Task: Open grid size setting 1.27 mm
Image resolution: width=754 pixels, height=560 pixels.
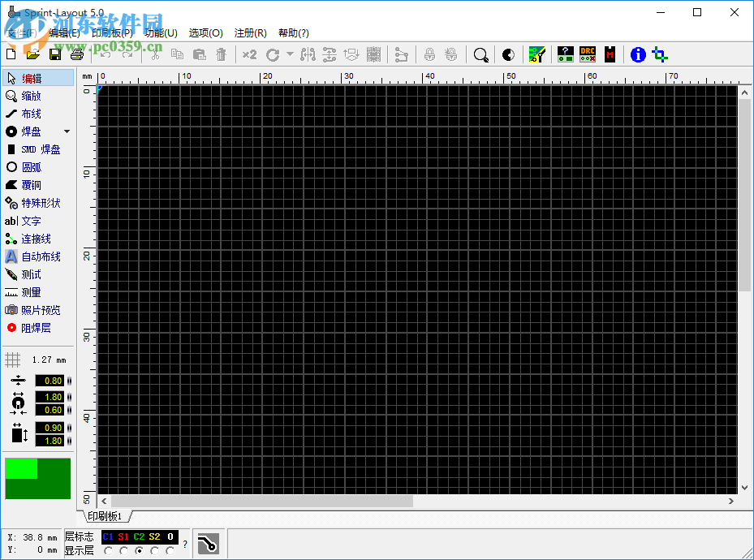Action: [36, 360]
